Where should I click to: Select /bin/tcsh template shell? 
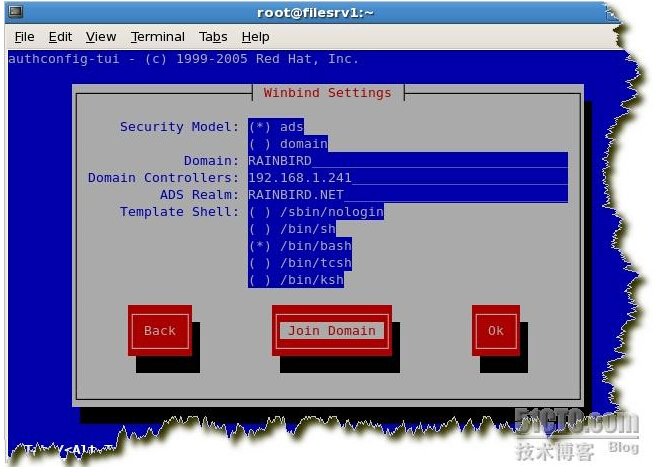[300, 263]
